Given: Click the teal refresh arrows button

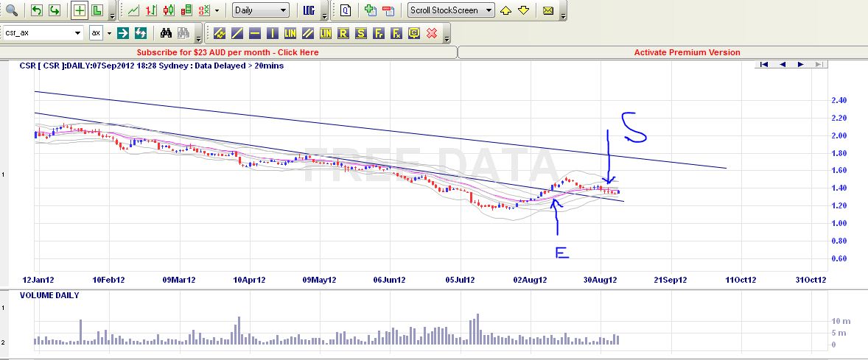Looking at the screenshot, I should (x=141, y=33).
